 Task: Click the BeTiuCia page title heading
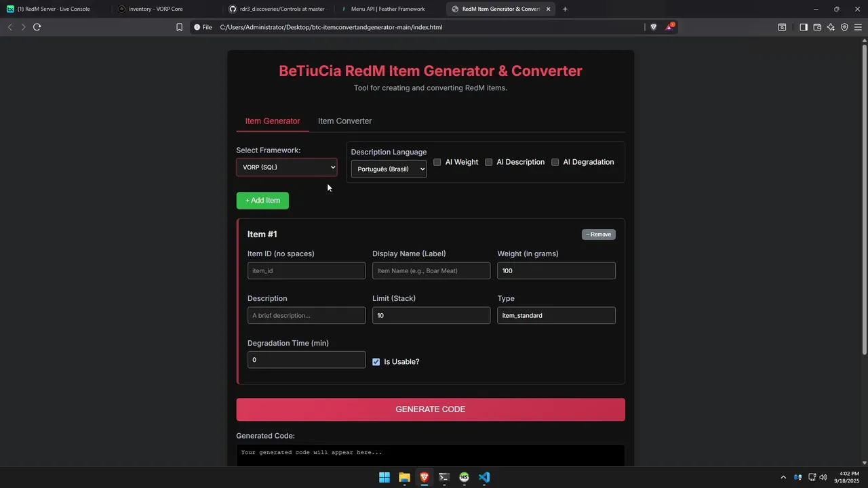(x=431, y=70)
